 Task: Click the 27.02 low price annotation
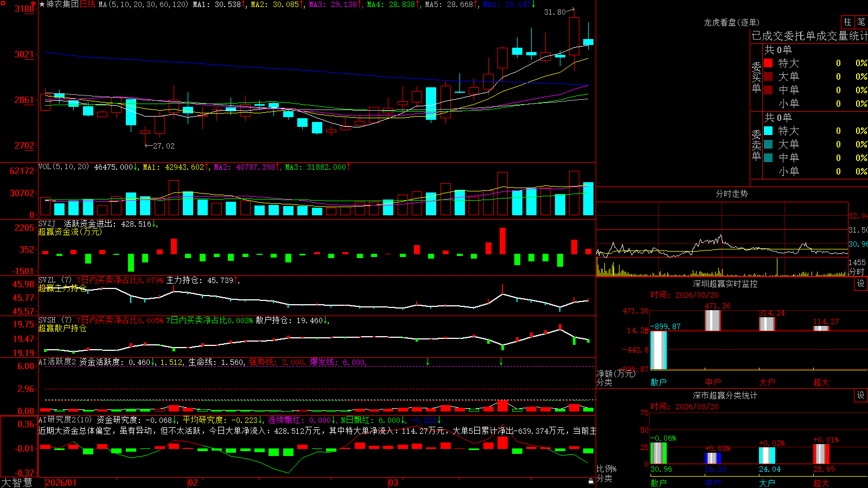164,146
